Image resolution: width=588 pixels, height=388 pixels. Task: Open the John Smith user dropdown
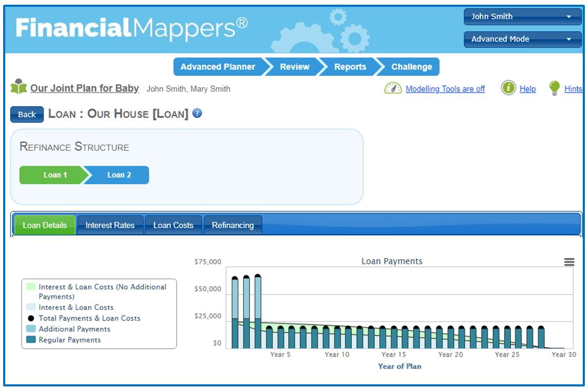click(522, 17)
